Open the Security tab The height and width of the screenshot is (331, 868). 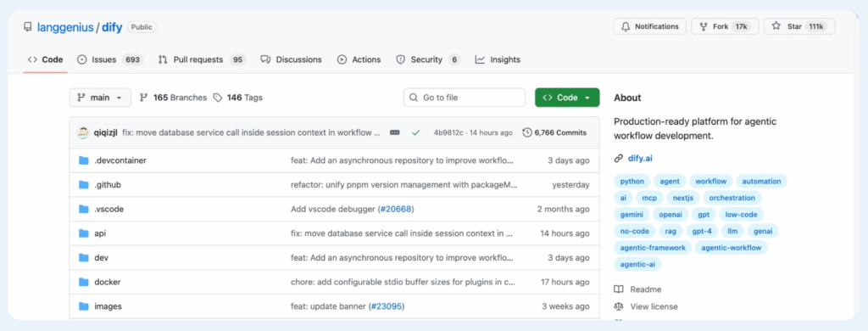point(428,59)
